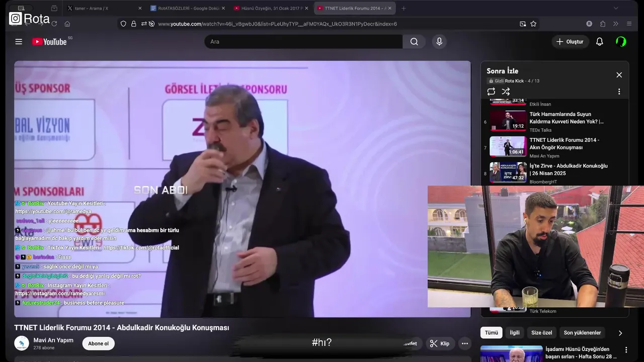Click the TTNET Liderlik Forumu video title text
Screen dimensions: 644x362
tap(121, 328)
